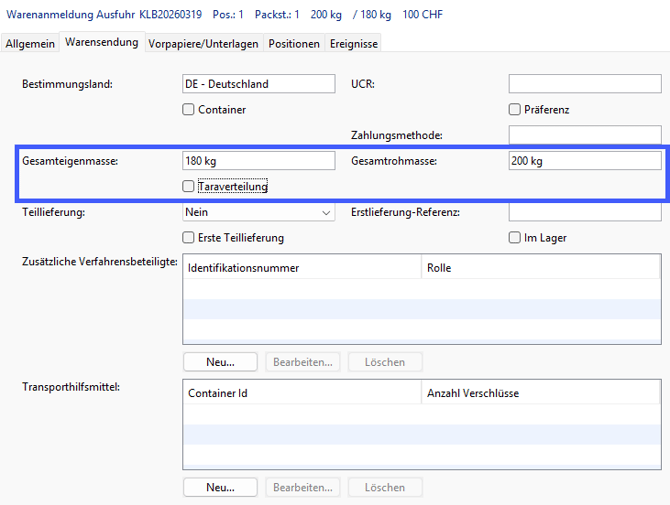Image resolution: width=670 pixels, height=505 pixels.
Task: Tick the Präferenz checkbox
Action: [x=515, y=110]
